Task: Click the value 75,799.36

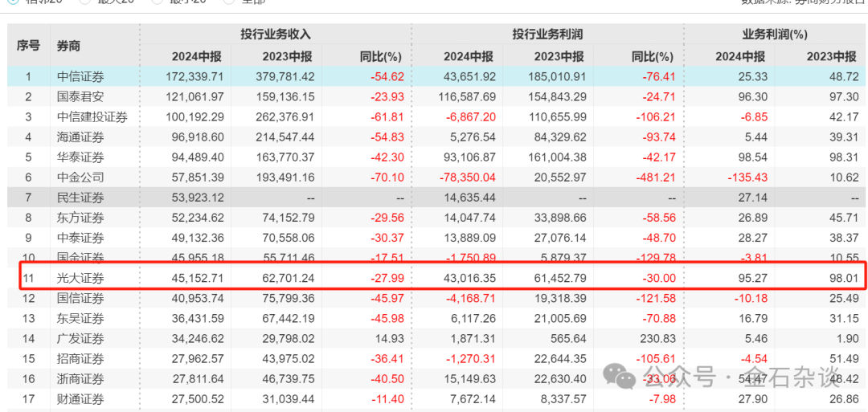Action: 287,299
